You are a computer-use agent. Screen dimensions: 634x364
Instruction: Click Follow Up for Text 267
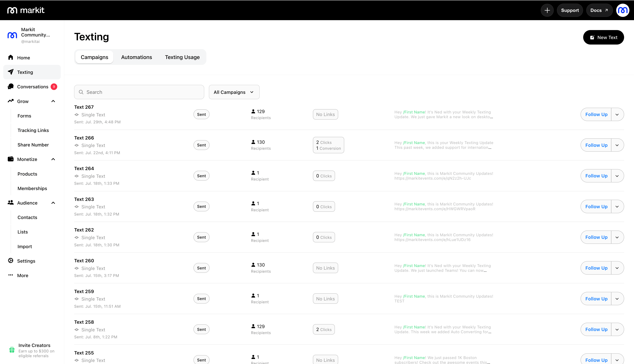tap(596, 115)
